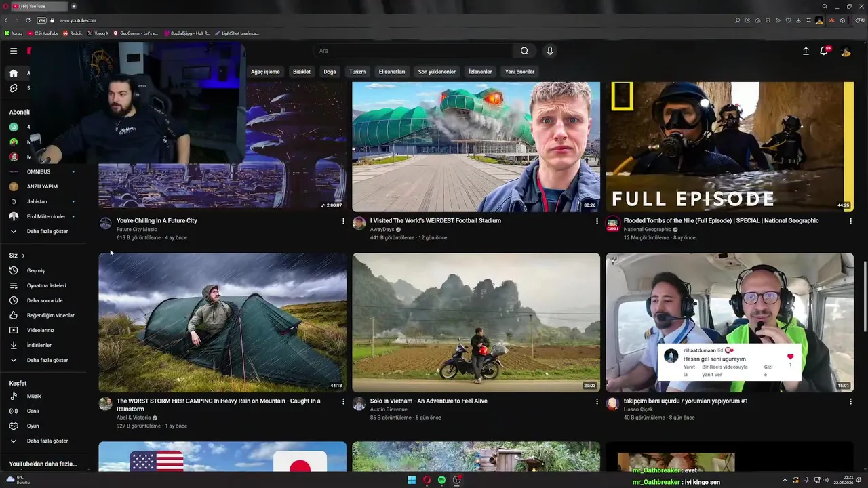Image resolution: width=868 pixels, height=488 pixels.
Task: Select the Ağaç işleme filter chip
Action: click(265, 72)
